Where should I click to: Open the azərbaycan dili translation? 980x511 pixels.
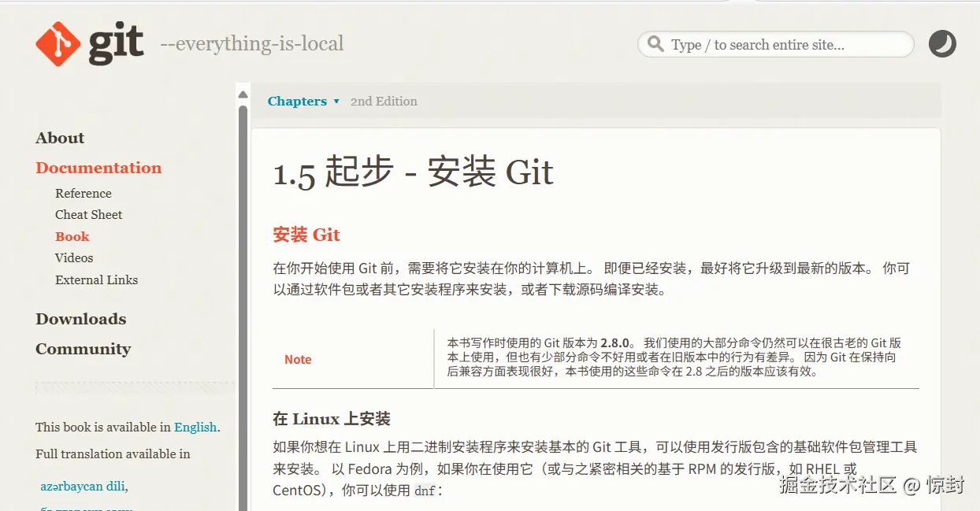(83, 486)
